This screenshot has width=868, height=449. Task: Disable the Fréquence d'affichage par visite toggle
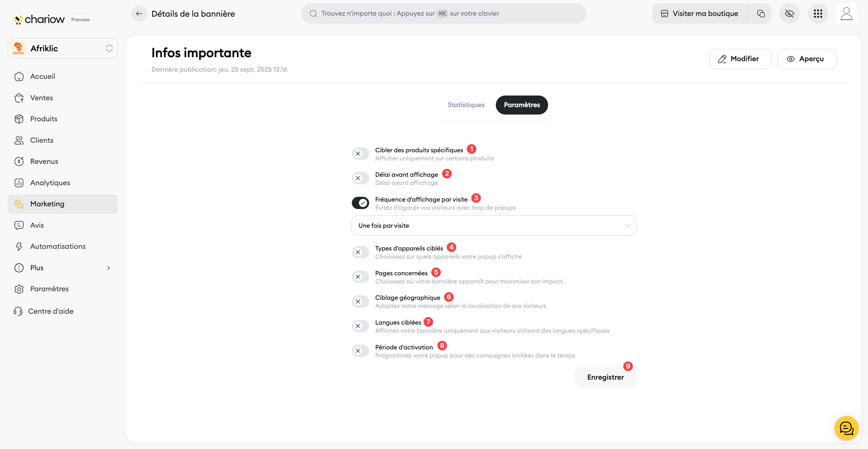pyautogui.click(x=360, y=203)
